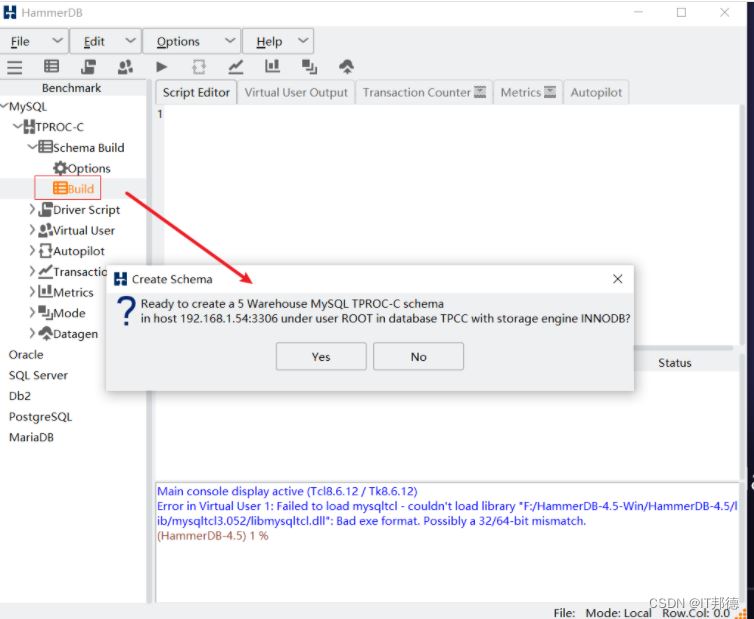Image resolution: width=754 pixels, height=619 pixels.
Task: Expand the Virtual User tree node
Action: pos(32,230)
